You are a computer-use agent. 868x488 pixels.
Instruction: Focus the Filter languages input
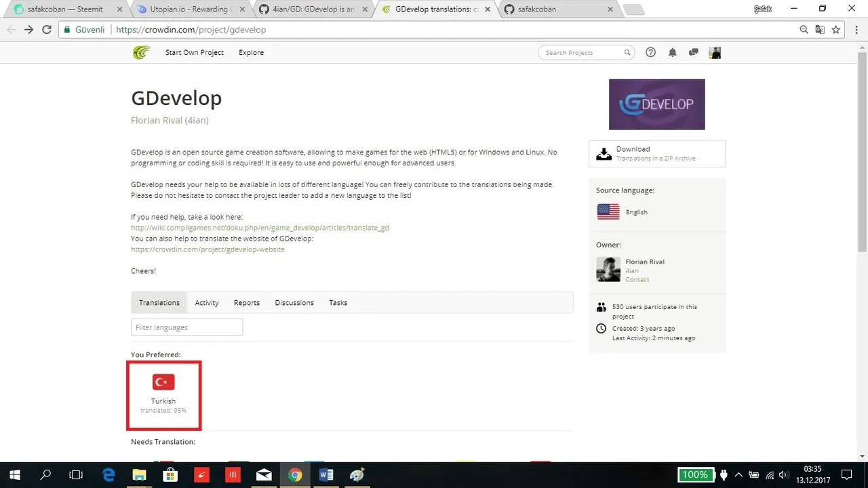[186, 327]
